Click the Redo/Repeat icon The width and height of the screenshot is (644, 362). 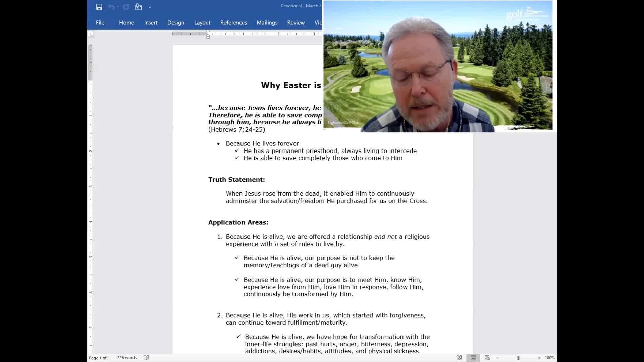[126, 7]
